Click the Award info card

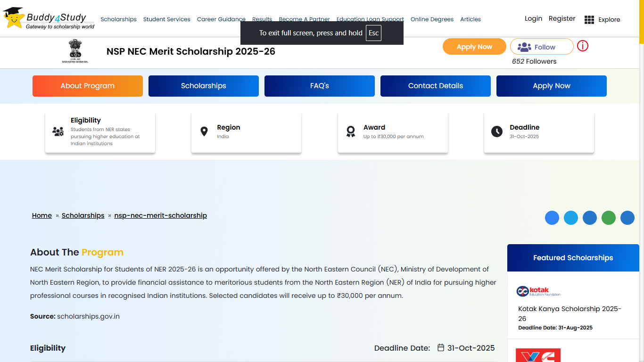click(x=393, y=132)
